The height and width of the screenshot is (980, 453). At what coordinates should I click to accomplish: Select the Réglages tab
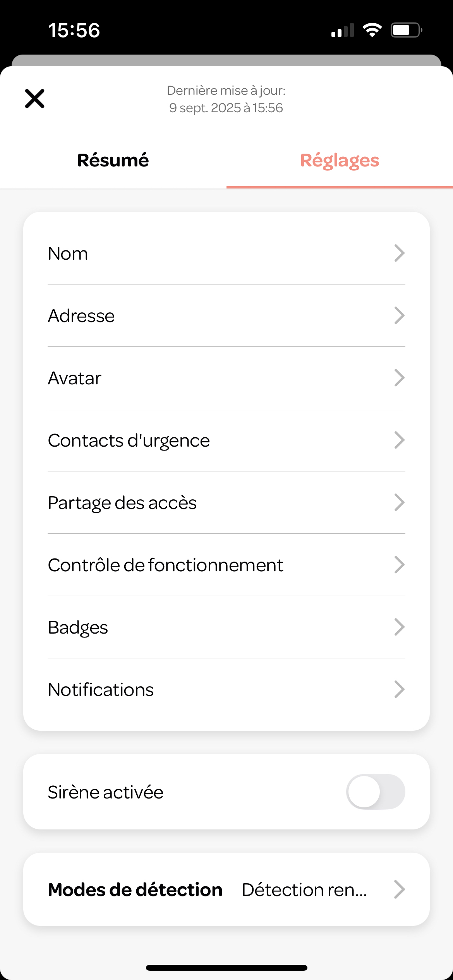click(x=340, y=160)
